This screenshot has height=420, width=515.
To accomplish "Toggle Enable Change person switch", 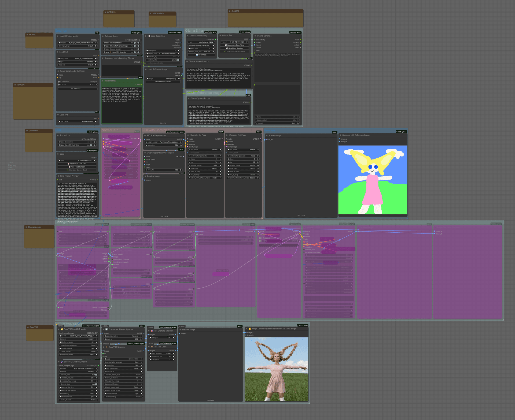I will (135, 49).
